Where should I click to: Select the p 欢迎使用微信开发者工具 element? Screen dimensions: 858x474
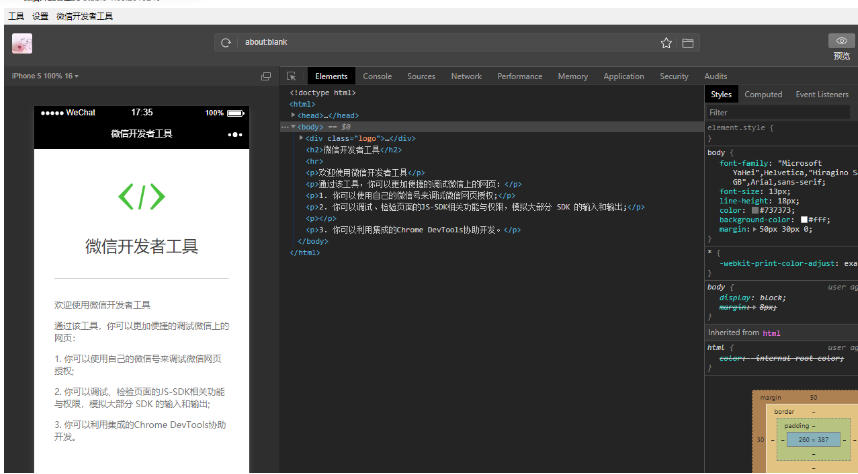pos(365,172)
